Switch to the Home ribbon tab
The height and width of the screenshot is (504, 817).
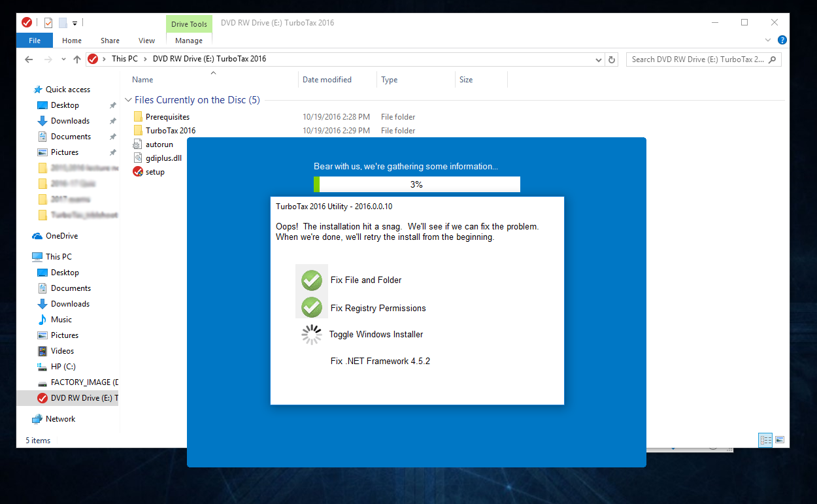[72, 41]
